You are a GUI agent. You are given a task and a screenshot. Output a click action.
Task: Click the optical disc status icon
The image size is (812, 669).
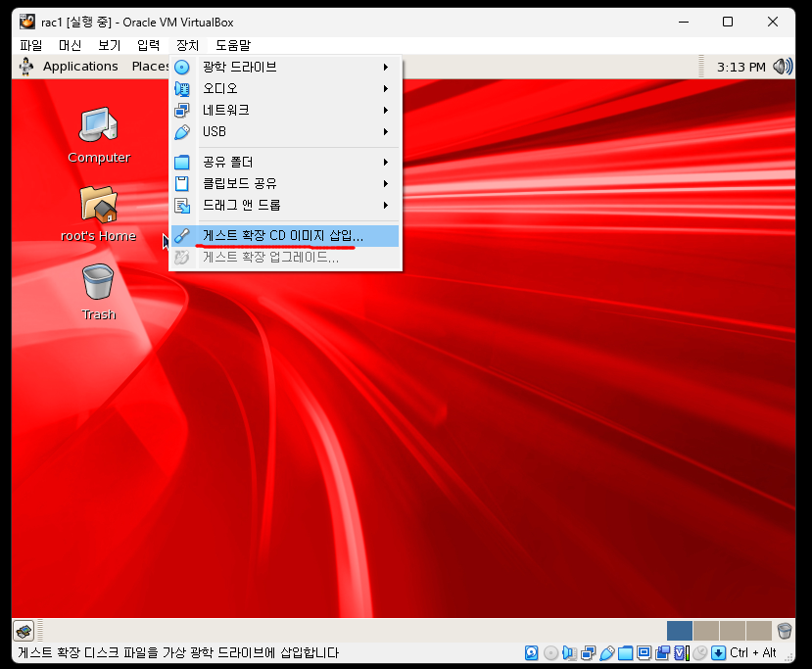tap(551, 653)
